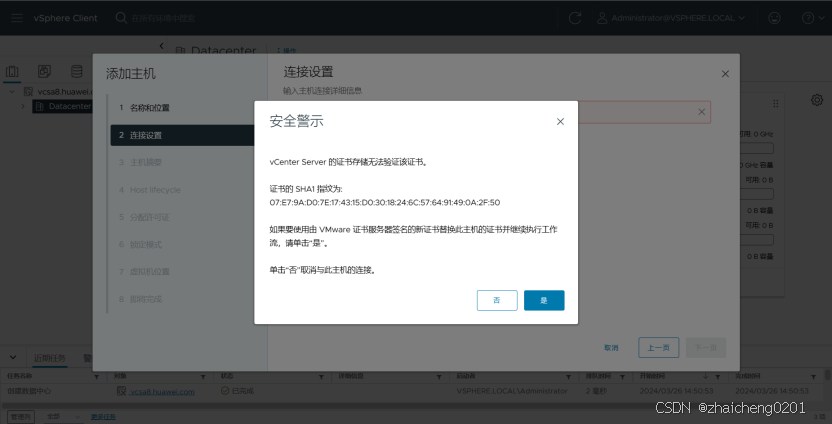This screenshot has height=424, width=832.
Task: Open the help question-mark menu
Action: pos(811,18)
